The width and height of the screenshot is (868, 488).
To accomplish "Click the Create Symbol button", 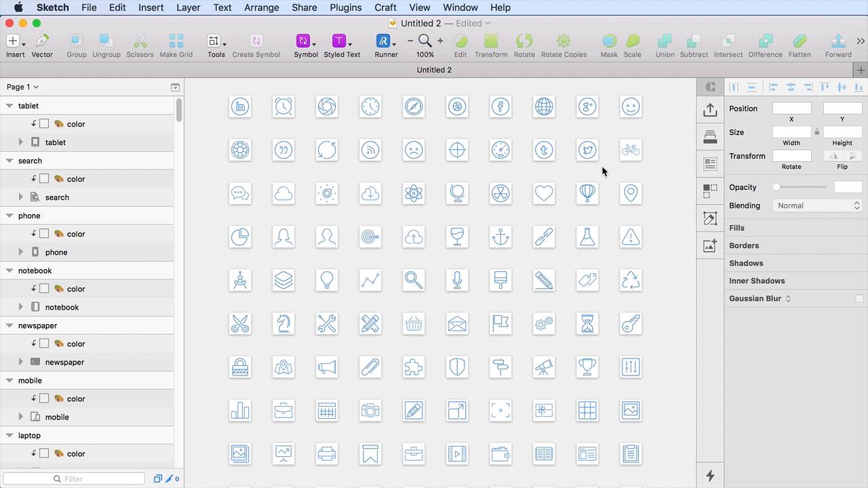I will pyautogui.click(x=256, y=45).
